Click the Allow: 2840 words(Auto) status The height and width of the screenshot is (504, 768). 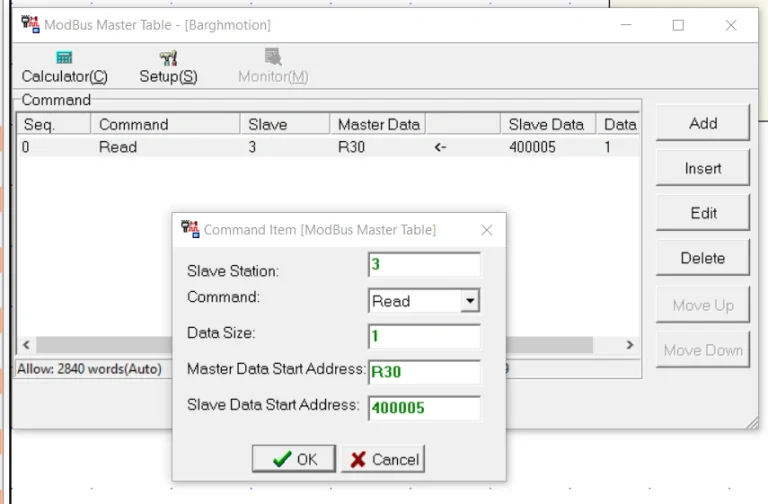click(89, 369)
